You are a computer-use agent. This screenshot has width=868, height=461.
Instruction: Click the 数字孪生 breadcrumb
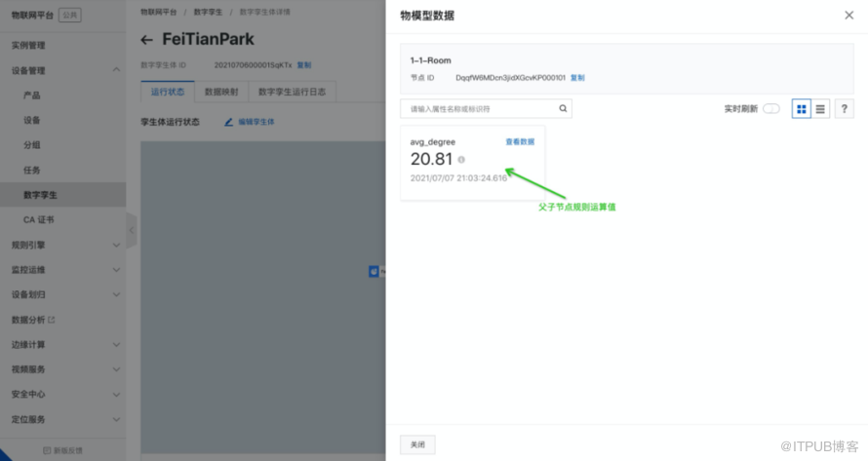tap(208, 12)
